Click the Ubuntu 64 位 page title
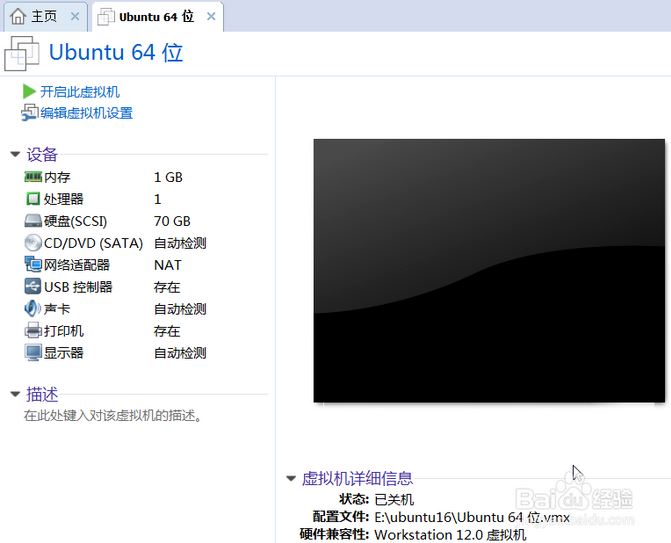The image size is (671, 543). click(x=116, y=53)
